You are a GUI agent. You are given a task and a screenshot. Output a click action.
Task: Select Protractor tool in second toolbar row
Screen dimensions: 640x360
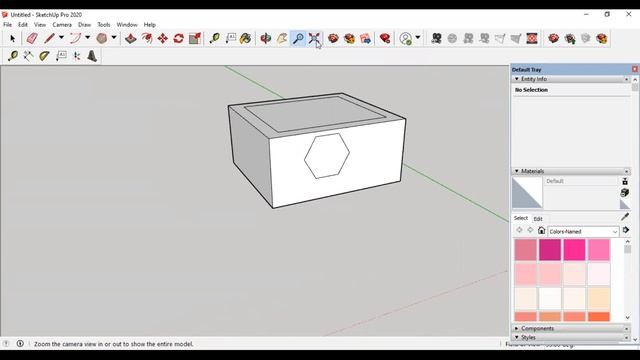pyautogui.click(x=44, y=56)
